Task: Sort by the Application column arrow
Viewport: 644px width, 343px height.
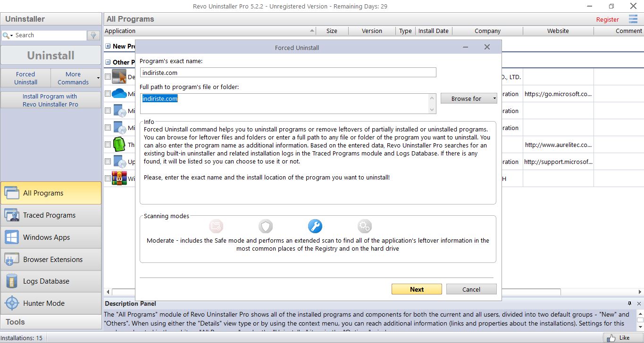Action: [x=312, y=31]
